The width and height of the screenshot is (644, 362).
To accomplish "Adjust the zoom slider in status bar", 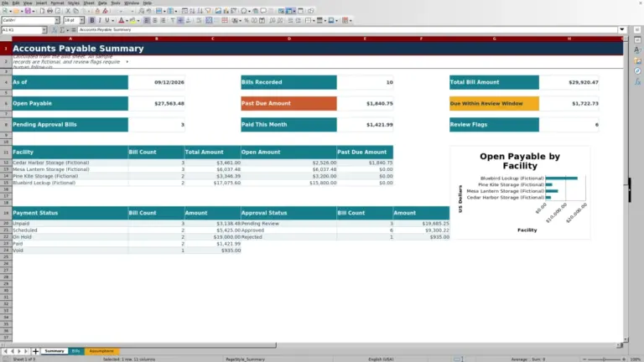I will (x=604, y=359).
